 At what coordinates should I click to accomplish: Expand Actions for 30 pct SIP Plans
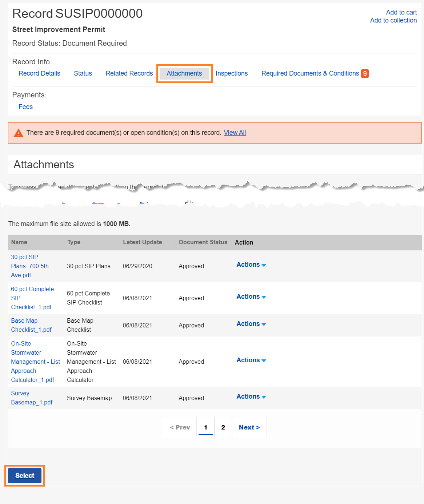pyautogui.click(x=250, y=265)
